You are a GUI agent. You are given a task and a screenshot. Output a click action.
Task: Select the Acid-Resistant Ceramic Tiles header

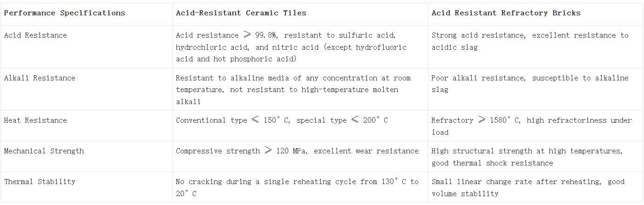click(x=241, y=13)
